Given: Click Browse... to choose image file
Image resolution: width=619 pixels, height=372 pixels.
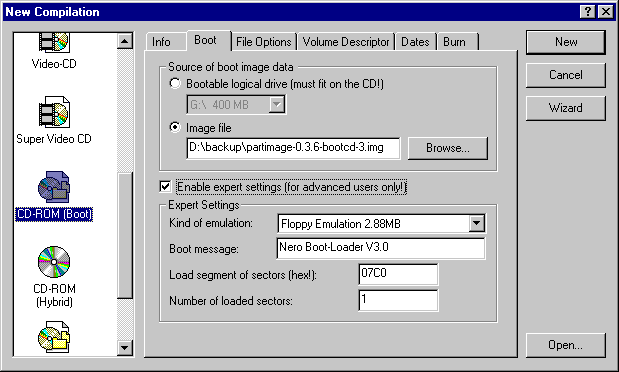Looking at the screenshot, I should [x=448, y=148].
